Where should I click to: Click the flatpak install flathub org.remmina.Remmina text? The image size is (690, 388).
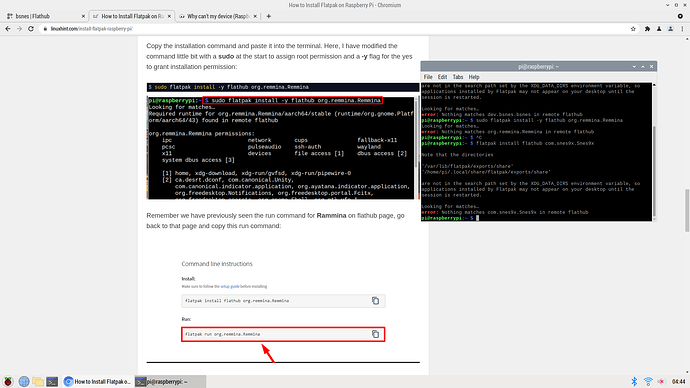coord(237,301)
